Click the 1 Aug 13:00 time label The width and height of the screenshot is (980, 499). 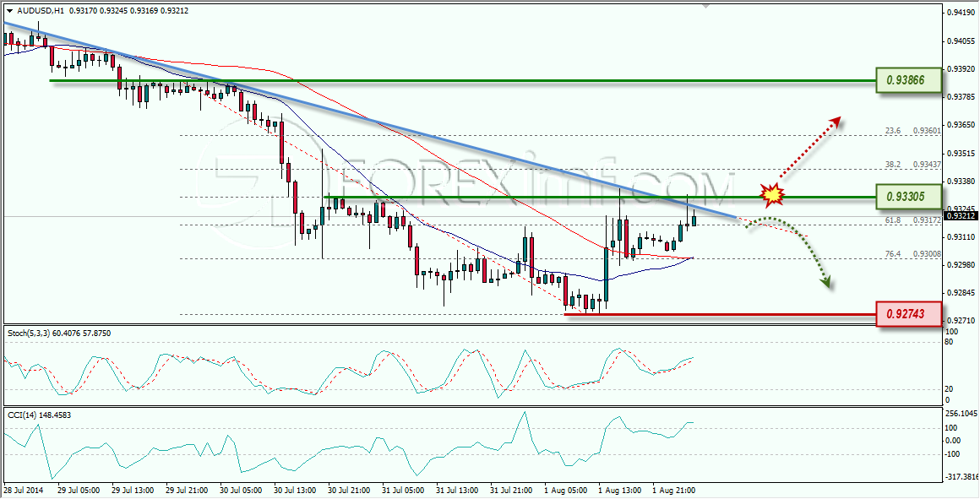pos(618,491)
